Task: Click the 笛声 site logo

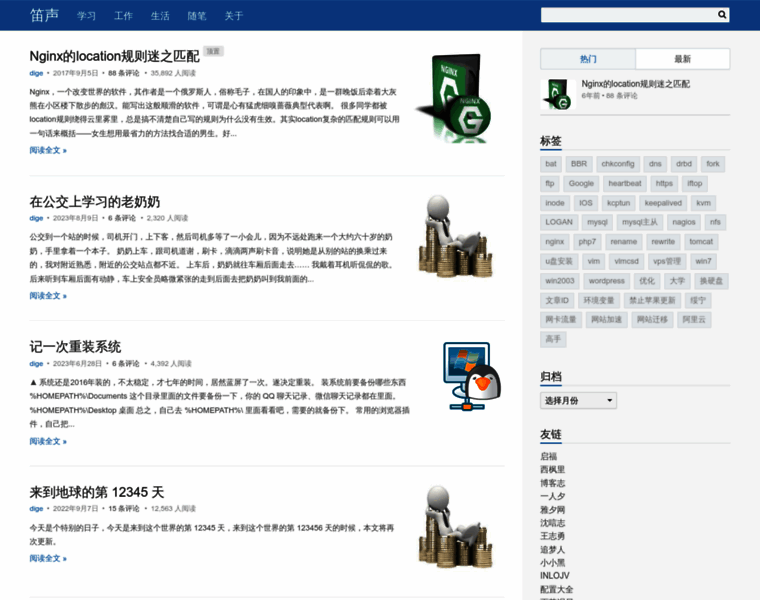Action: (44, 16)
